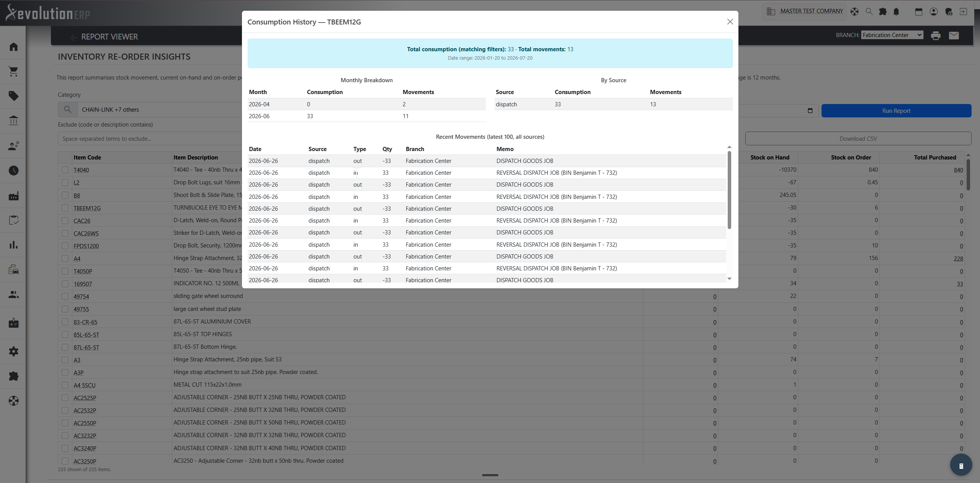Open the Branch dropdown Fabrication Center

tap(892, 35)
